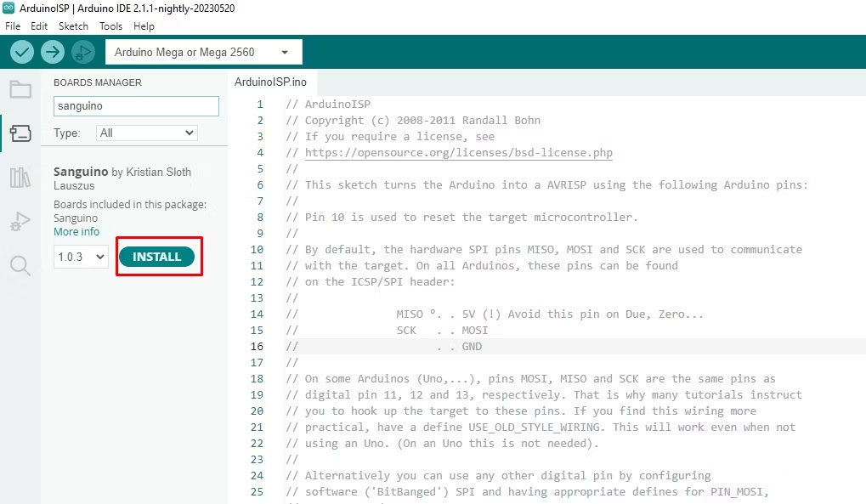Click the Arduino IDE logo in title bar
This screenshot has height=504, width=866.
click(x=8, y=8)
